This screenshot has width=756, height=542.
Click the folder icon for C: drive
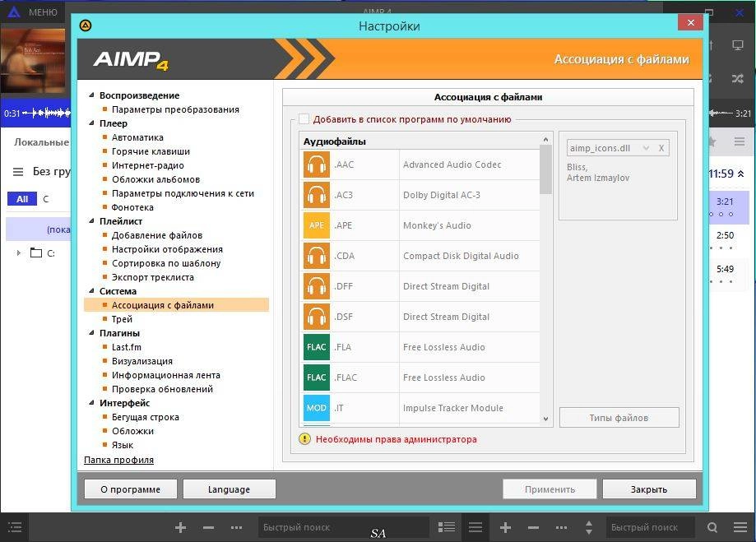[x=36, y=252]
